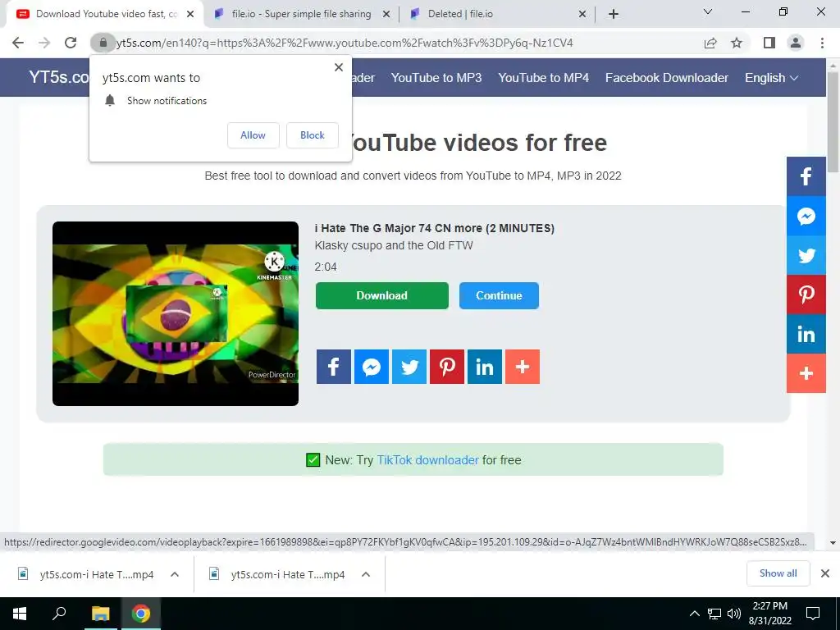The image size is (840, 630).
Task: Open the Windows notification center
Action: click(813, 614)
